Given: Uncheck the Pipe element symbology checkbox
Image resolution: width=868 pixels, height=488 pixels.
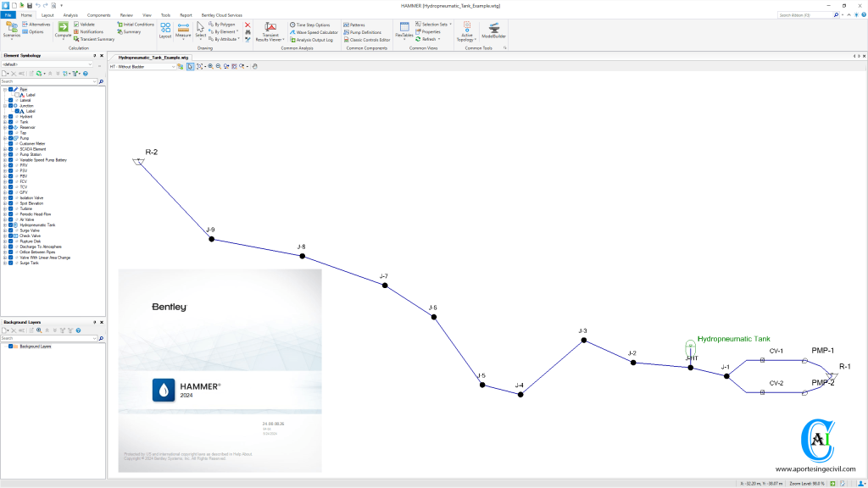Looking at the screenshot, I should pyautogui.click(x=11, y=89).
